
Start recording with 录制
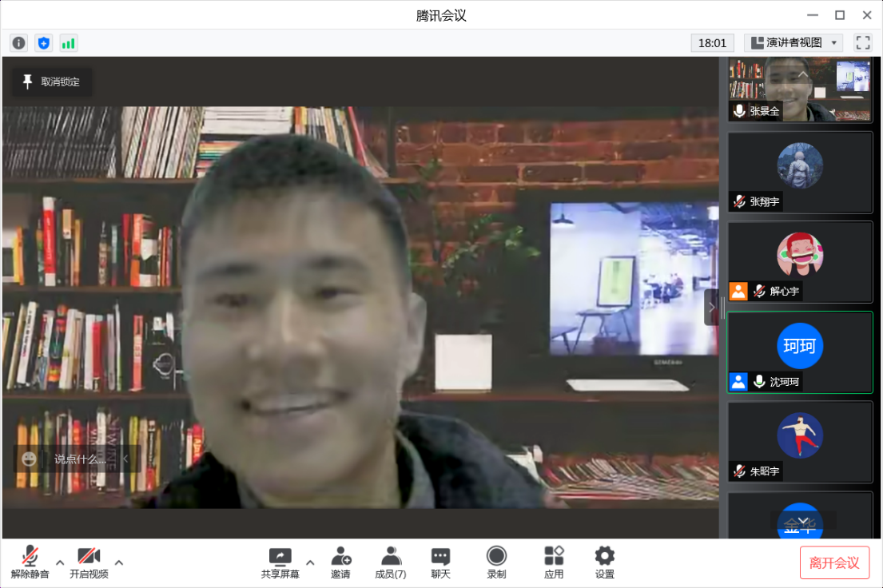496,562
